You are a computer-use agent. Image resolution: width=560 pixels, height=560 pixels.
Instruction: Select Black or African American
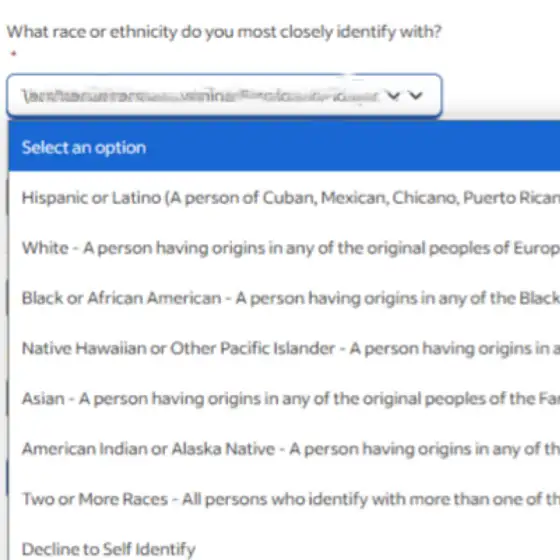pos(284,298)
